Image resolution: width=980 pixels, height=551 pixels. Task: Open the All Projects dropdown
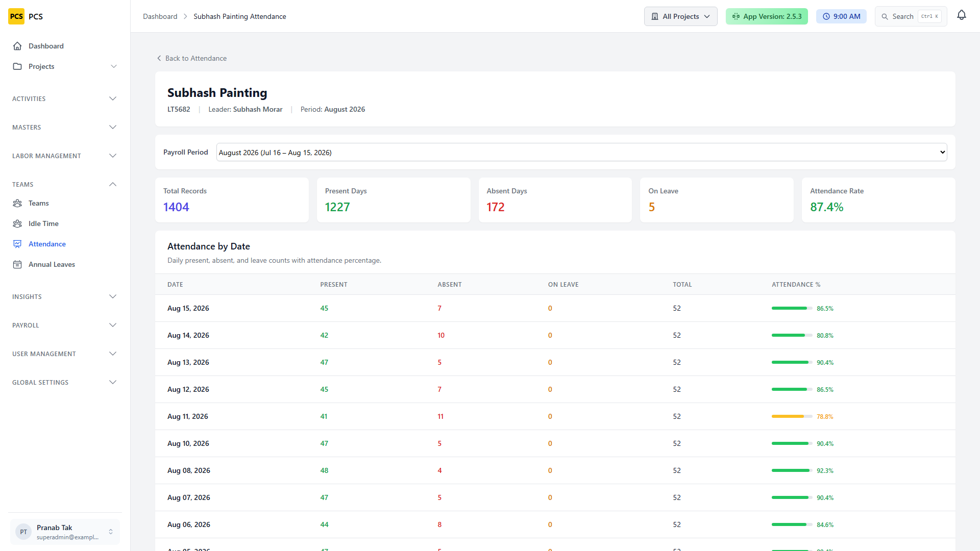pyautogui.click(x=680, y=16)
